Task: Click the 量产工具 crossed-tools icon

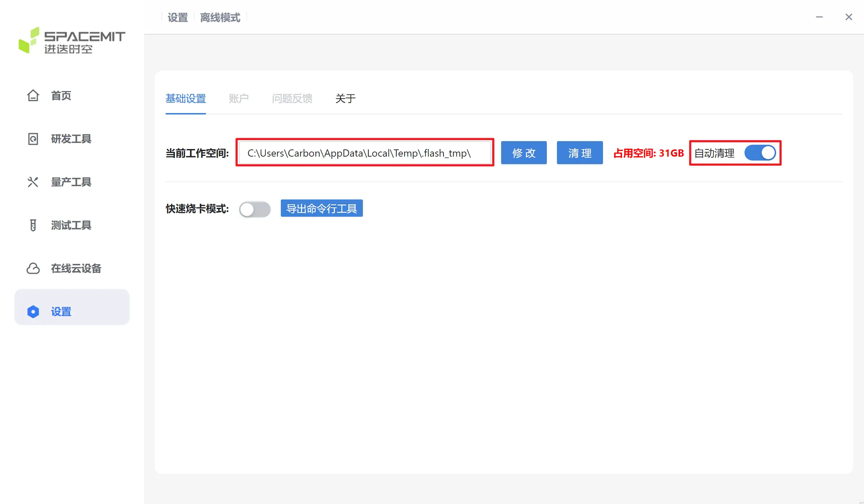Action: pos(33,182)
